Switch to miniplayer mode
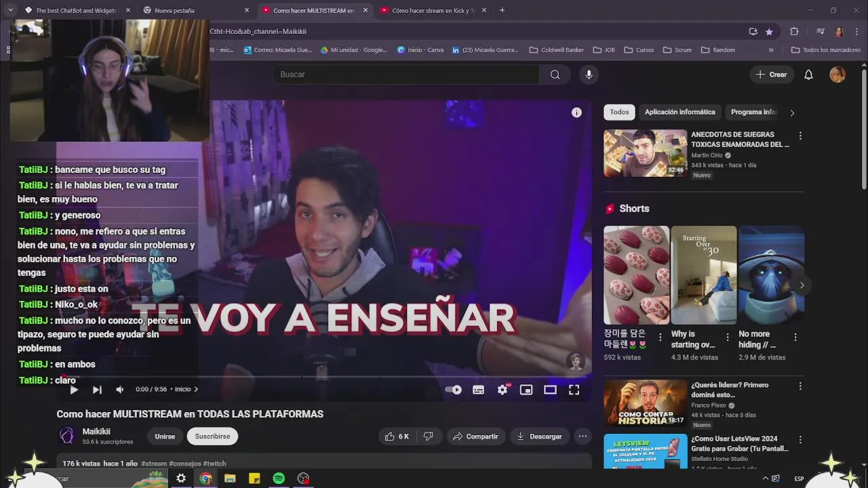This screenshot has height=488, width=868. 526,390
